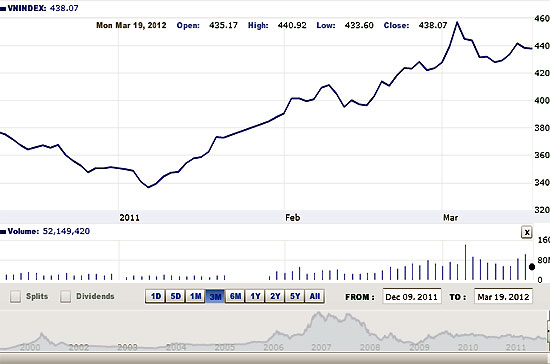Select the All time range button
The width and height of the screenshot is (550, 364).
click(315, 297)
